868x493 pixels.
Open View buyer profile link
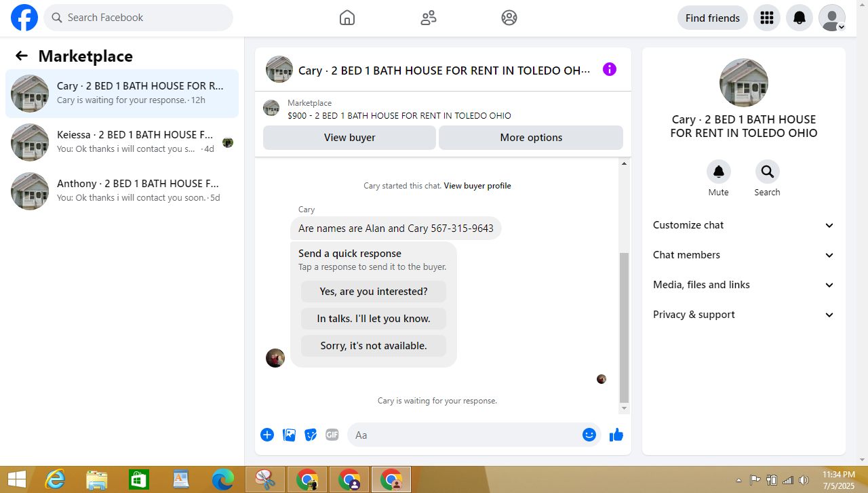coord(477,186)
